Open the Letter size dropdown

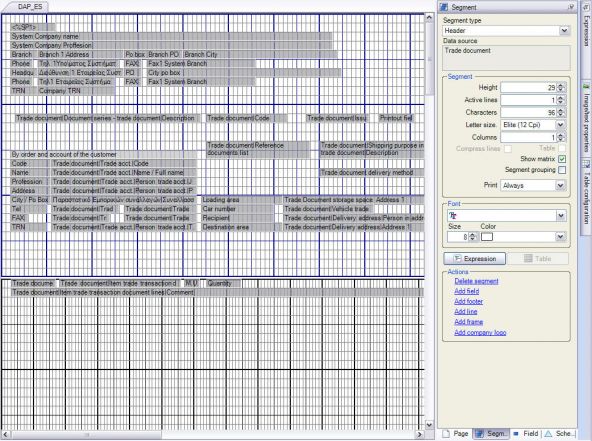point(560,125)
